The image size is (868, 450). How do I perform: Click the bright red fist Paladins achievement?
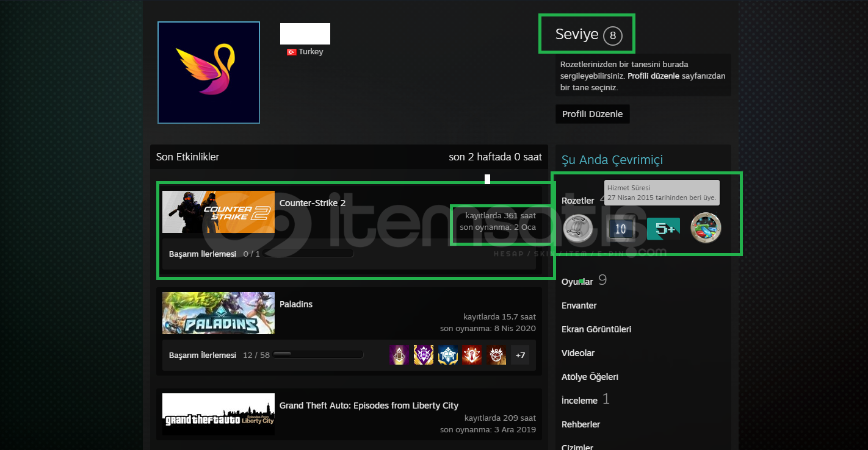[x=472, y=355]
